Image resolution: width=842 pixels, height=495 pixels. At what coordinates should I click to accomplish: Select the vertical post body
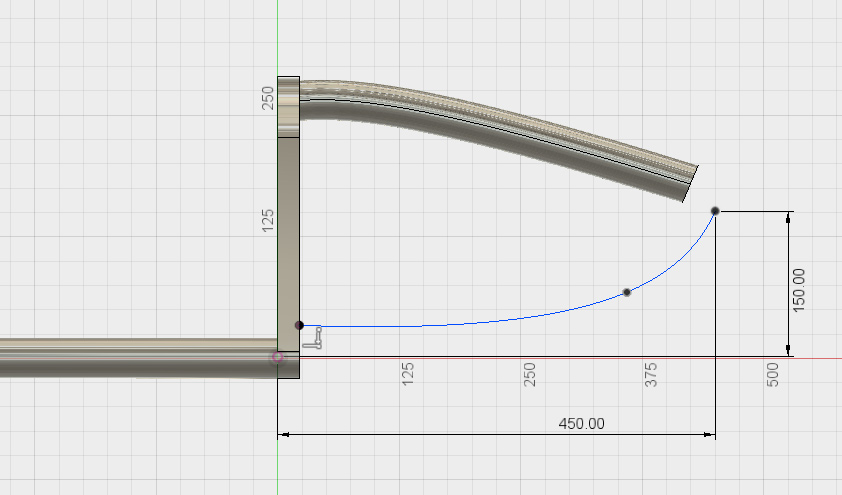[288, 230]
